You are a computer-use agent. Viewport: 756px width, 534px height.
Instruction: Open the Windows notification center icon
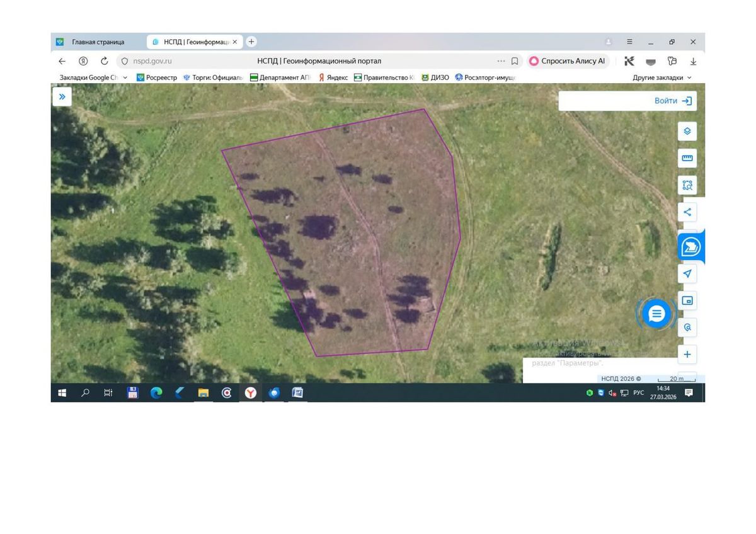(689, 393)
